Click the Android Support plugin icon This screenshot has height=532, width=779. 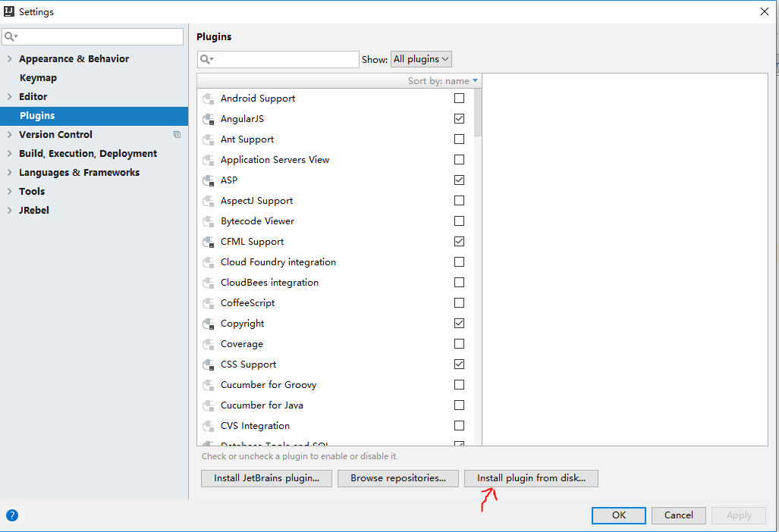point(208,99)
